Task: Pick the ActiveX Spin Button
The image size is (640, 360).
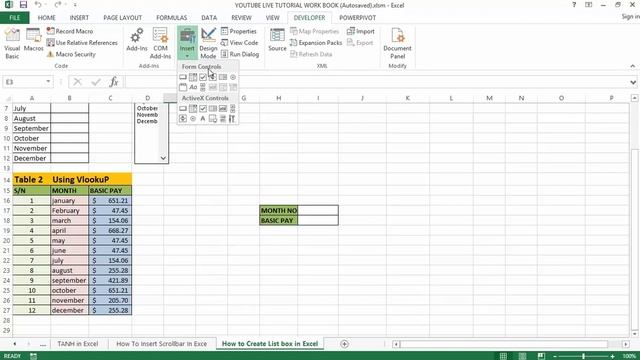Action: coord(183,118)
